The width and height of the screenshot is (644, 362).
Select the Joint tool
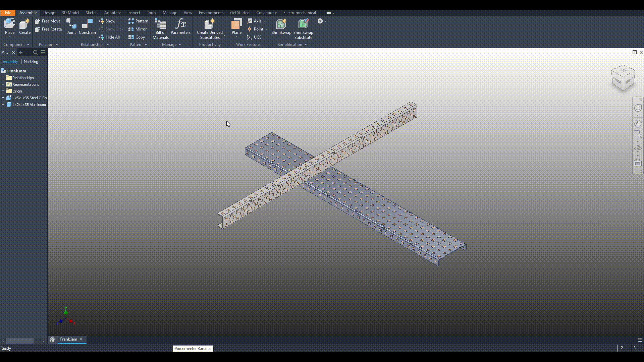tap(71, 26)
